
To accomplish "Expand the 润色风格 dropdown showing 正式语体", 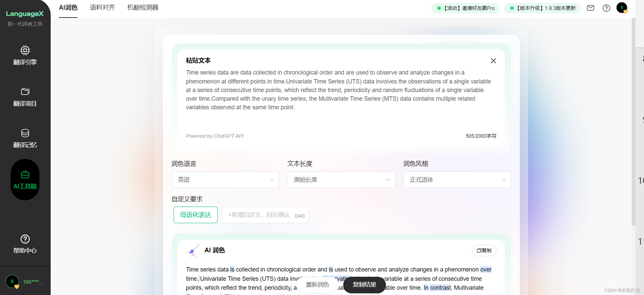I will (x=457, y=180).
